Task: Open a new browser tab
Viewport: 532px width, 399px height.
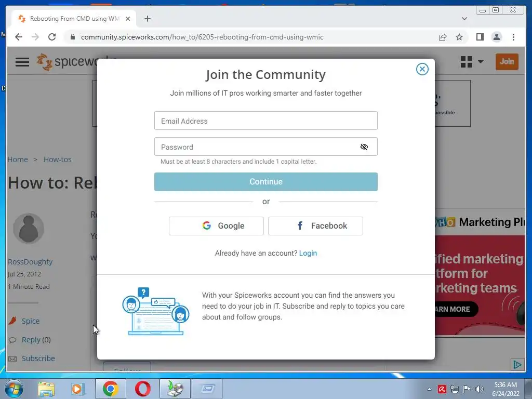Action: pyautogui.click(x=147, y=19)
